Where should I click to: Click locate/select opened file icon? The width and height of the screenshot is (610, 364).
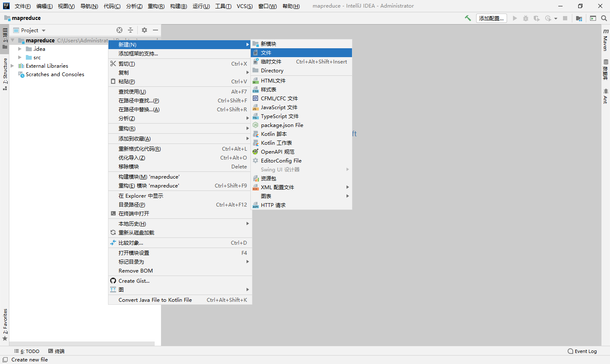(119, 30)
